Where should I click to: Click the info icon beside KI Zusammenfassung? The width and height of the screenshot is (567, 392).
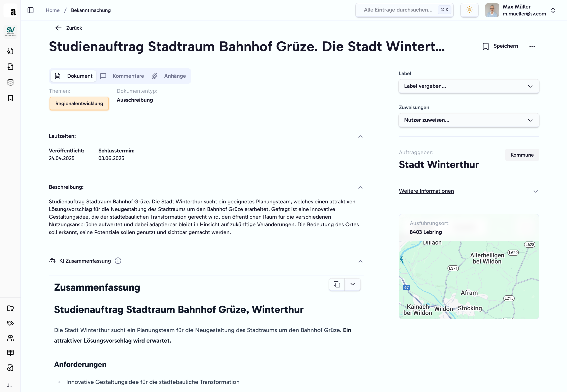(118, 261)
